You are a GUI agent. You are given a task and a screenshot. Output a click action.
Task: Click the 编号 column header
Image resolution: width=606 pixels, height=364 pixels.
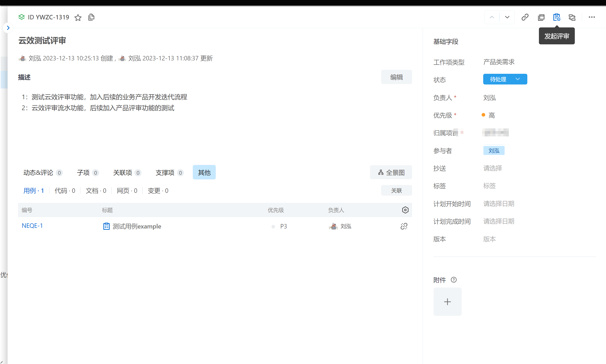click(27, 210)
